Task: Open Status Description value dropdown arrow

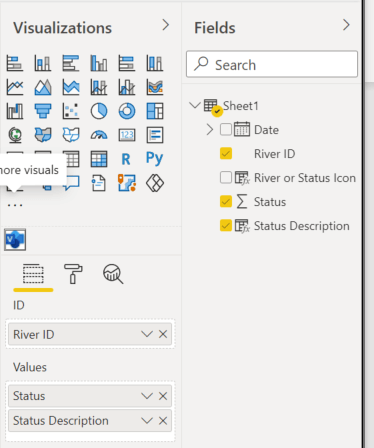Action: [x=147, y=421]
